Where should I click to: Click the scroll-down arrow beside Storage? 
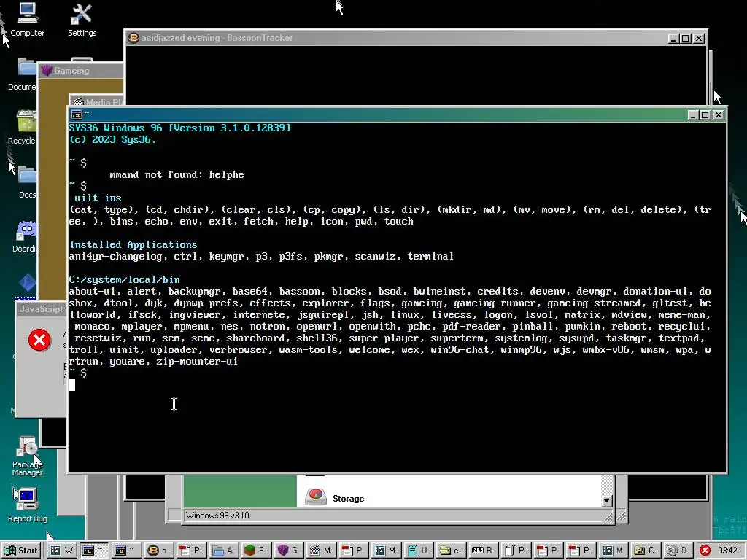click(x=606, y=501)
